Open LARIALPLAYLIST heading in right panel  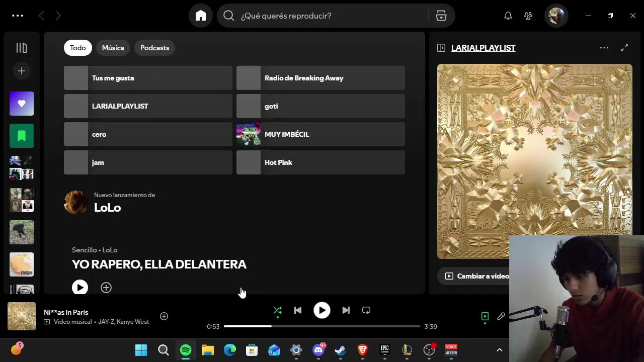pyautogui.click(x=484, y=48)
